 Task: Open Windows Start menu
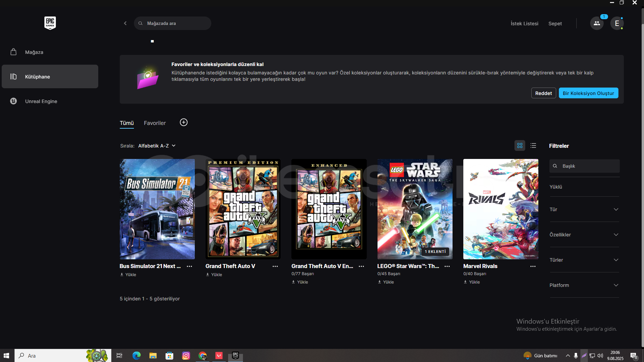click(x=6, y=356)
